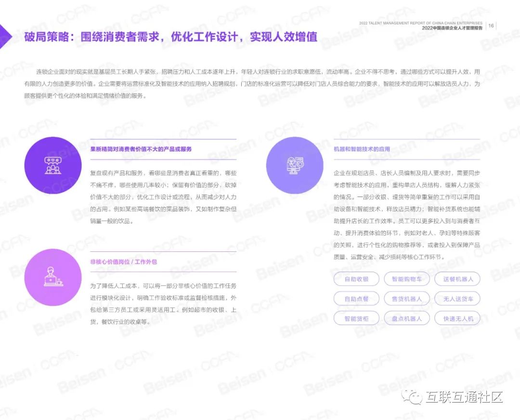Select the 送餐机器人 pill tag

point(458,279)
